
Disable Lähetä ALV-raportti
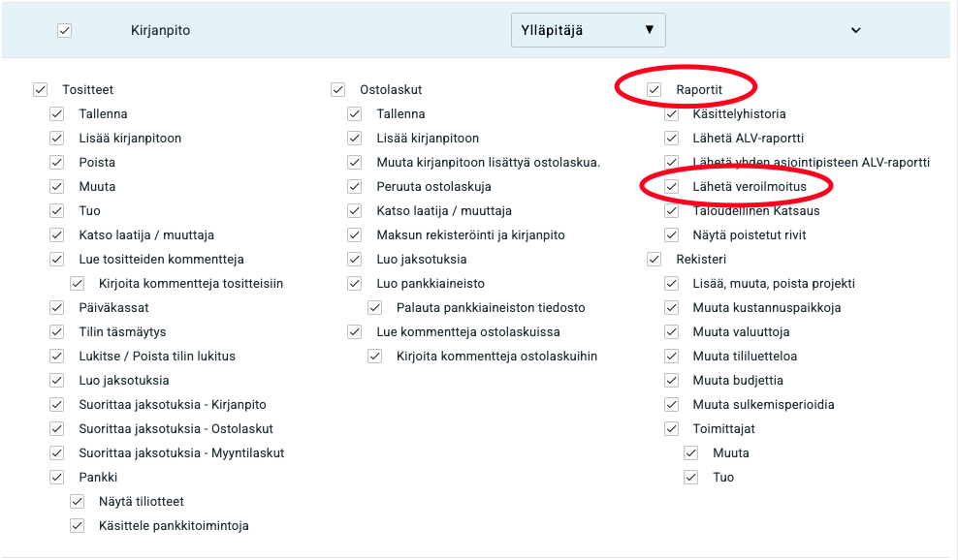671,138
